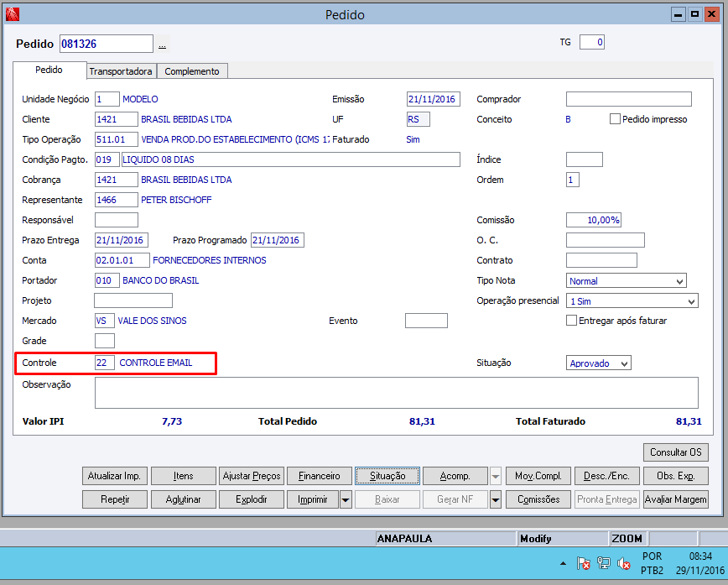
Task: Expand the Gerar NF dropdown arrow
Action: click(496, 499)
